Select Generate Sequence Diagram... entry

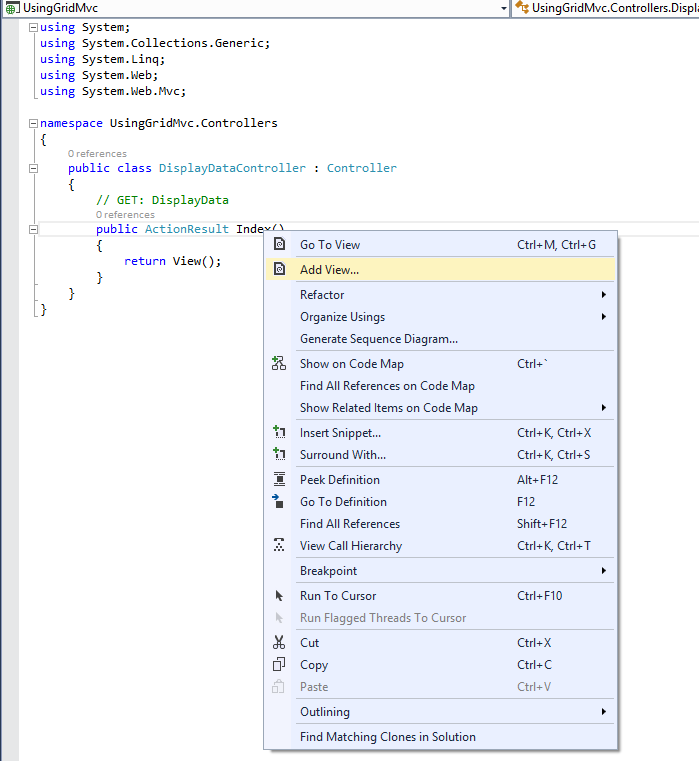tap(441, 339)
